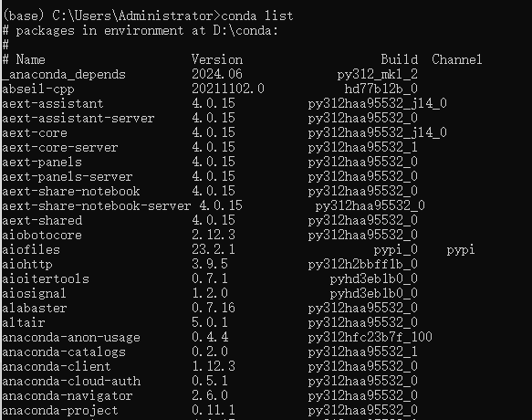Select the "aext-share-notebook-server" package name
The image size is (532, 420).
pyautogui.click(x=97, y=205)
